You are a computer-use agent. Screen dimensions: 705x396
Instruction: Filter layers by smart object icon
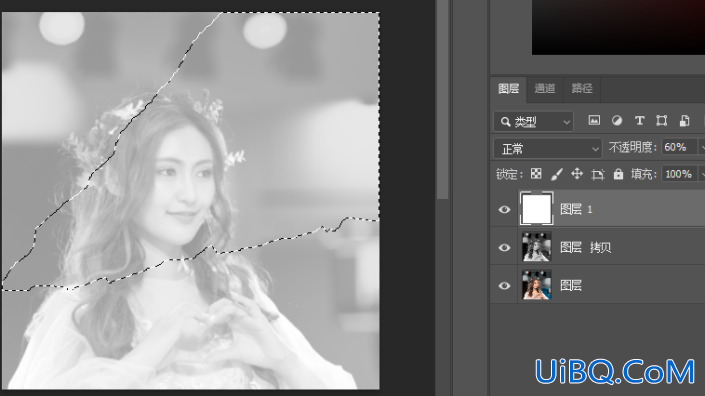pos(684,120)
